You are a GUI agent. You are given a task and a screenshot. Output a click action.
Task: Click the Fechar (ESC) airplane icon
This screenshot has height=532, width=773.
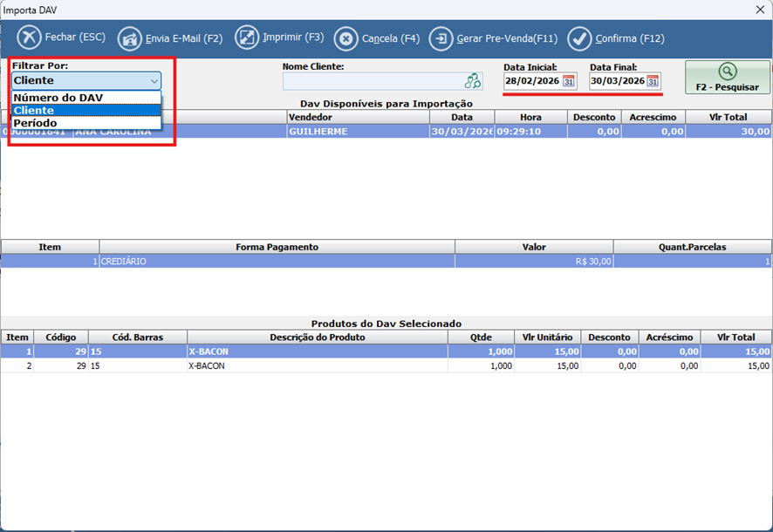tap(30, 38)
